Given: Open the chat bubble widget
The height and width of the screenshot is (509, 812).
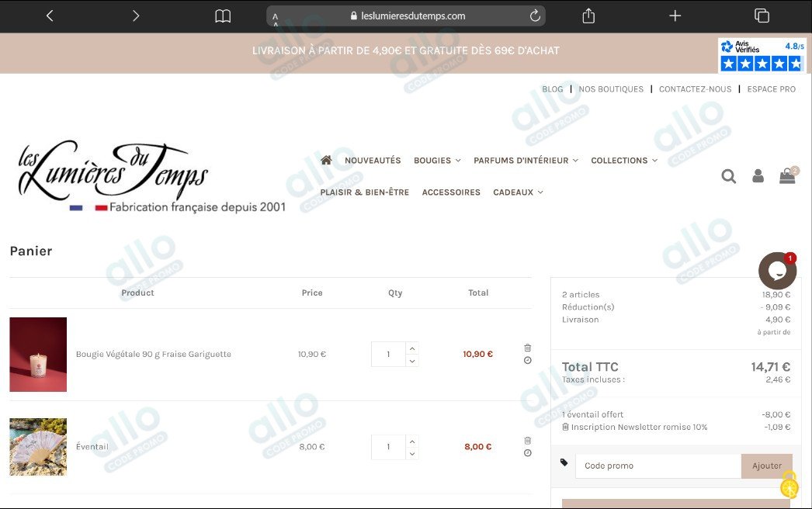Looking at the screenshot, I should (x=777, y=270).
